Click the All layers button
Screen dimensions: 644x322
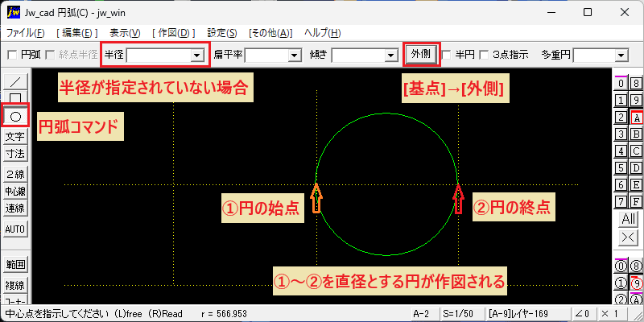pos(629,219)
